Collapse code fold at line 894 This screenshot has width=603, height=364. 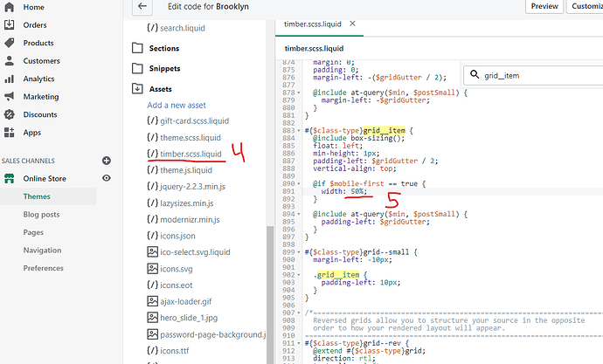(299, 214)
